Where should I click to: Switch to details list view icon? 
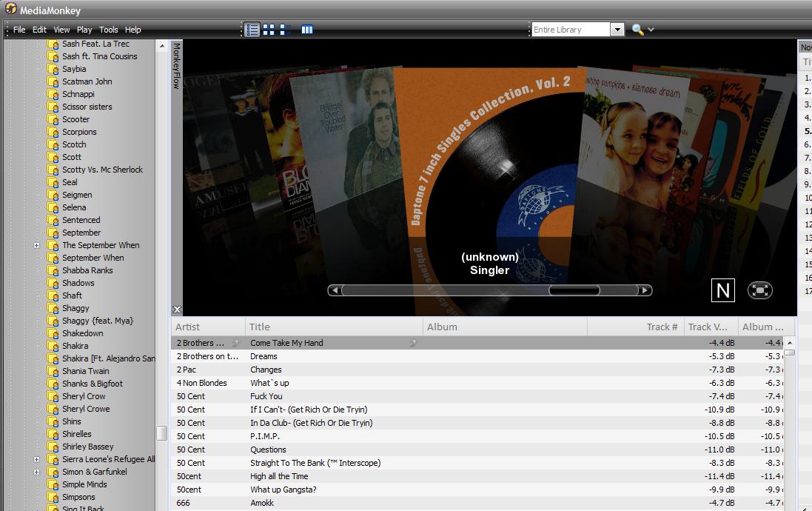(x=252, y=30)
